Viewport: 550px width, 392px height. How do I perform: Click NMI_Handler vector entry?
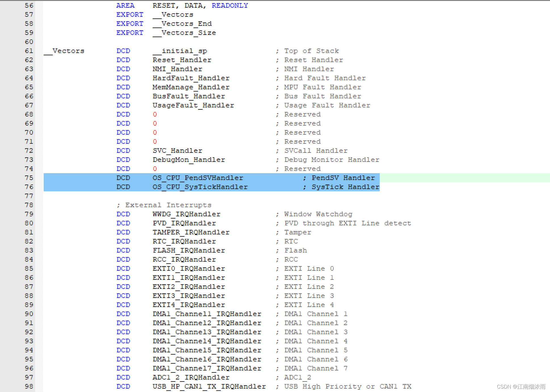[177, 69]
